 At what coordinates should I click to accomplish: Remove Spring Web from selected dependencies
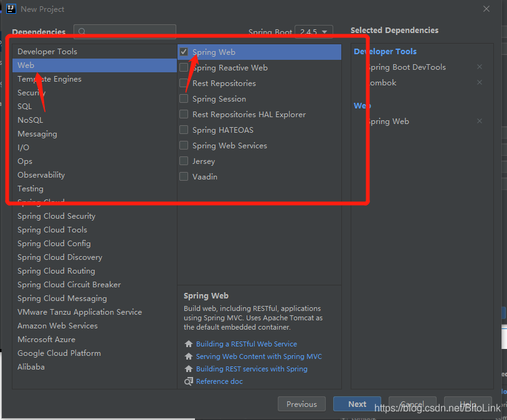pyautogui.click(x=480, y=121)
